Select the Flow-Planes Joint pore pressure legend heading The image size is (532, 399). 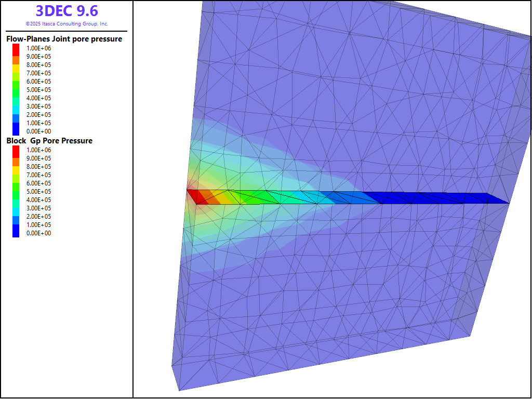click(64, 39)
